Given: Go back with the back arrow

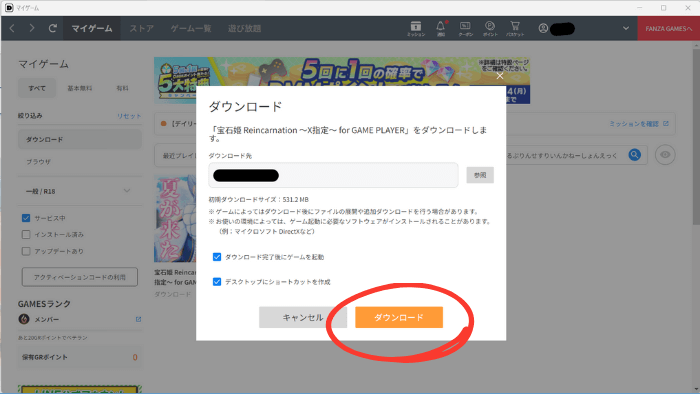Looking at the screenshot, I should [12, 28].
